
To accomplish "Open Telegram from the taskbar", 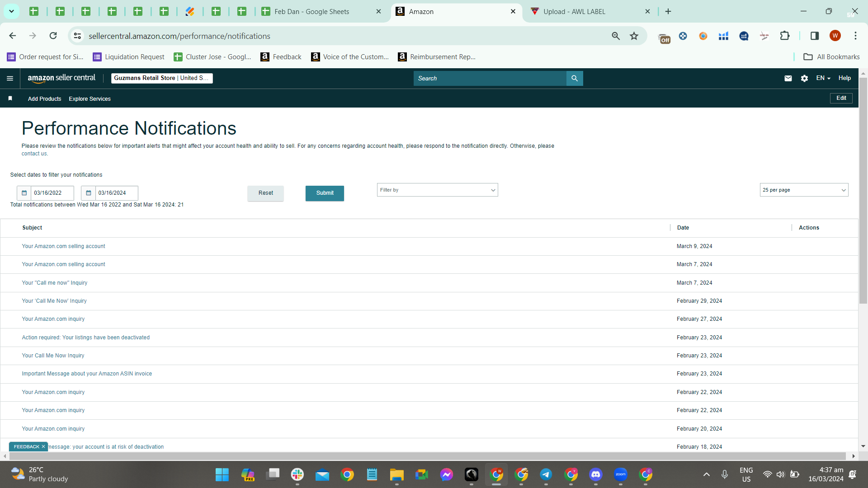I will tap(546, 474).
